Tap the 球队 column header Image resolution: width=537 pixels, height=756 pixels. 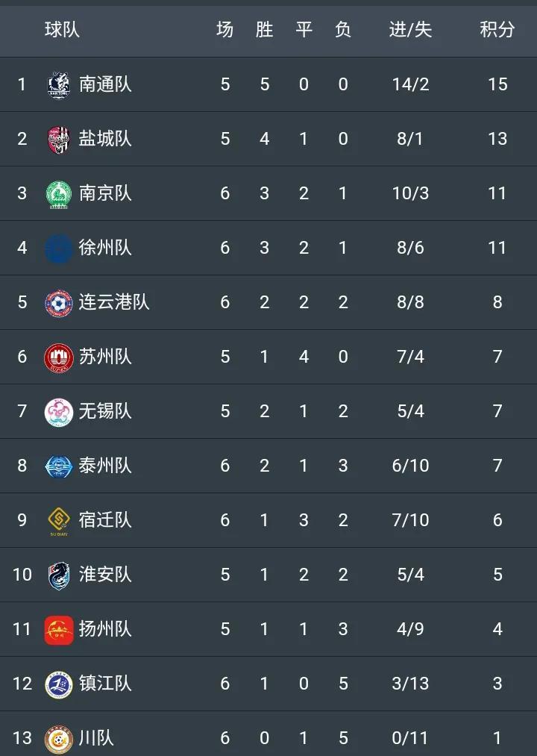point(62,29)
